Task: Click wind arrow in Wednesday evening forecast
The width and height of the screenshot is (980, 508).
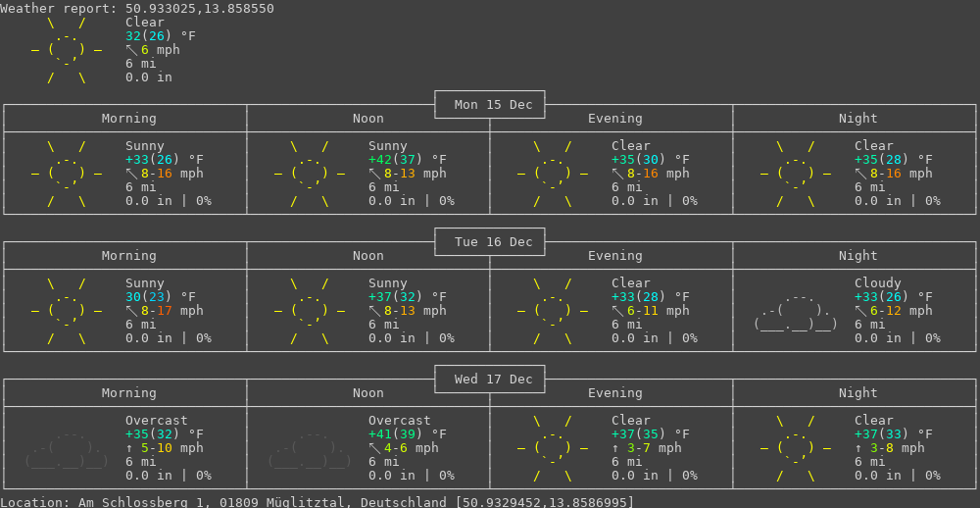Action: click(x=615, y=448)
